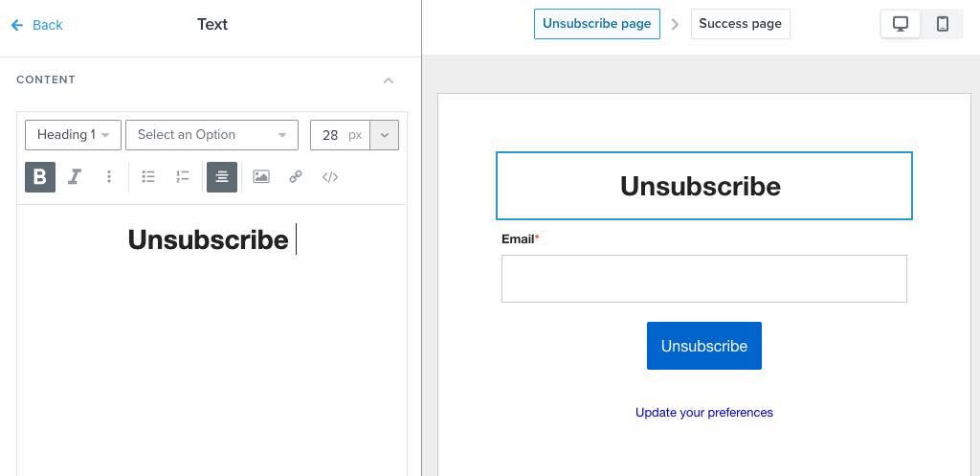
Task: Toggle italic formatting in the text toolbar
Action: (x=75, y=177)
